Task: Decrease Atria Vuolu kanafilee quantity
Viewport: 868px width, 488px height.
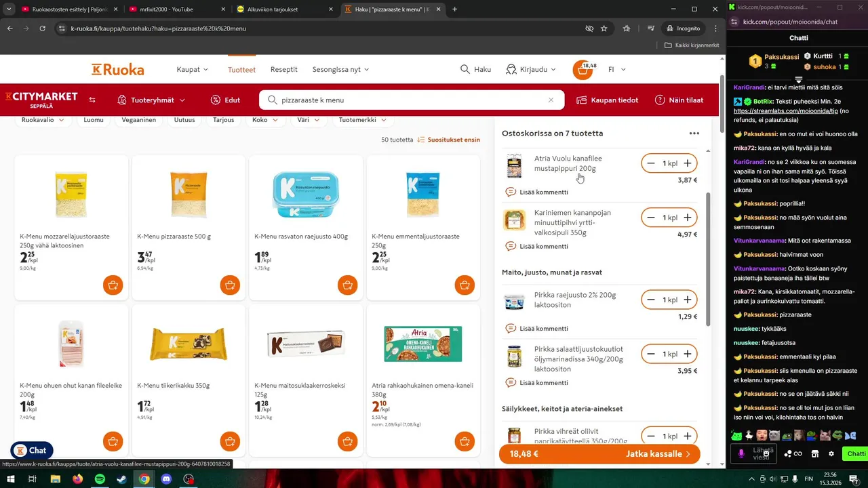Action: [x=651, y=163]
